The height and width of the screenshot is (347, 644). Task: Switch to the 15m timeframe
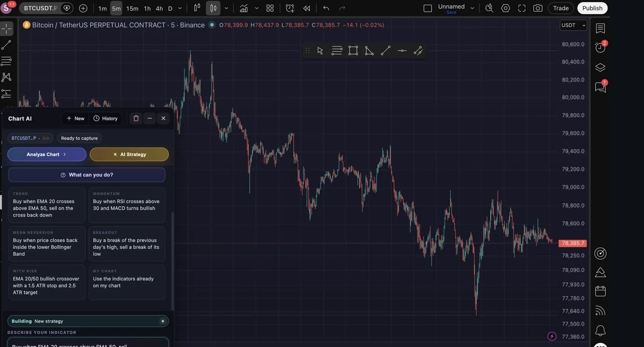(x=132, y=8)
